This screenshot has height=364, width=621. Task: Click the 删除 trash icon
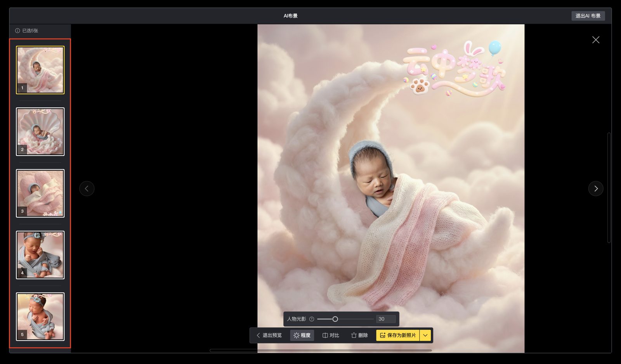coord(354,335)
